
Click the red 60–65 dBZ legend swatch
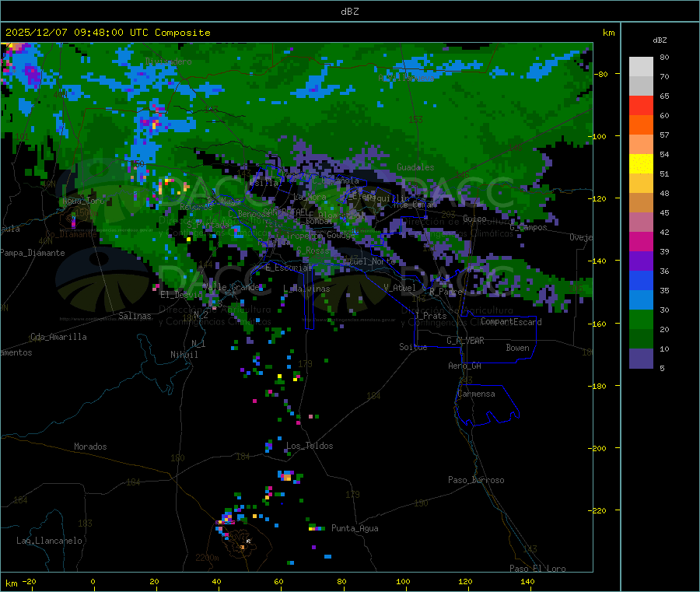pos(641,105)
